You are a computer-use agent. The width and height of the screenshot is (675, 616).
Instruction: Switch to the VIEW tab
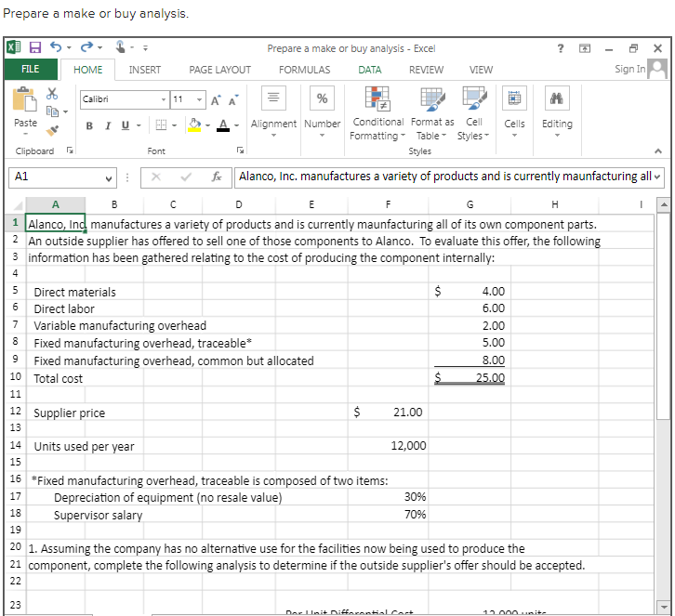481,70
